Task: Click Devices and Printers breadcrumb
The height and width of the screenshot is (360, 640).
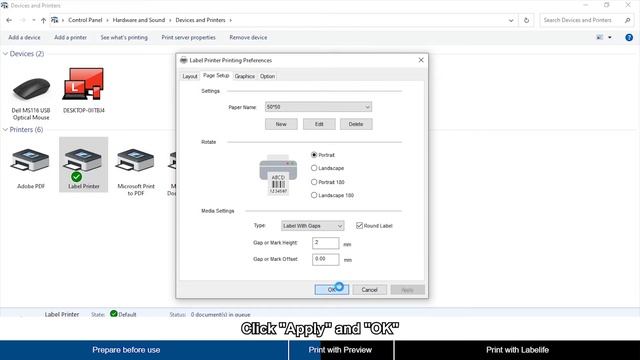Action: (200, 20)
